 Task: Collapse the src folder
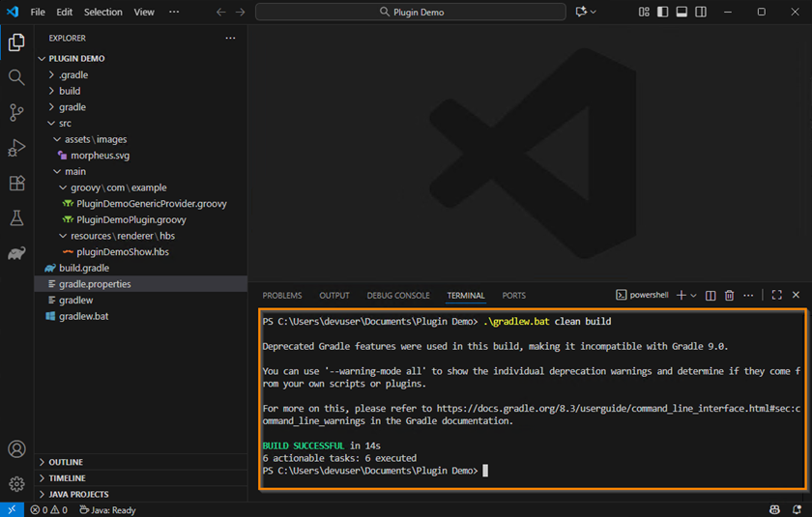141,123
